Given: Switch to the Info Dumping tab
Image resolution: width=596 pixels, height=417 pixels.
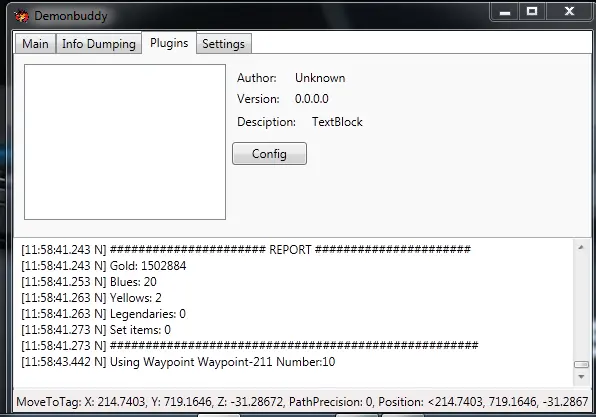Looking at the screenshot, I should (99, 44).
